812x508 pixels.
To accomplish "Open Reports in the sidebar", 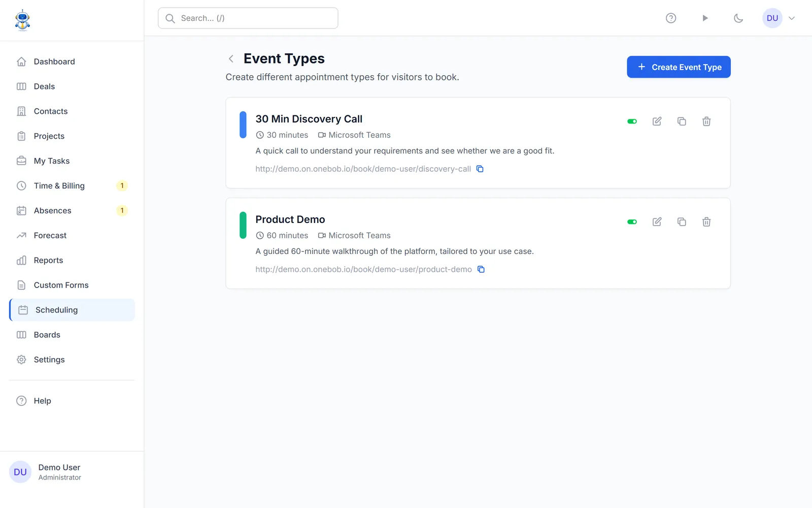I will click(x=72, y=261).
